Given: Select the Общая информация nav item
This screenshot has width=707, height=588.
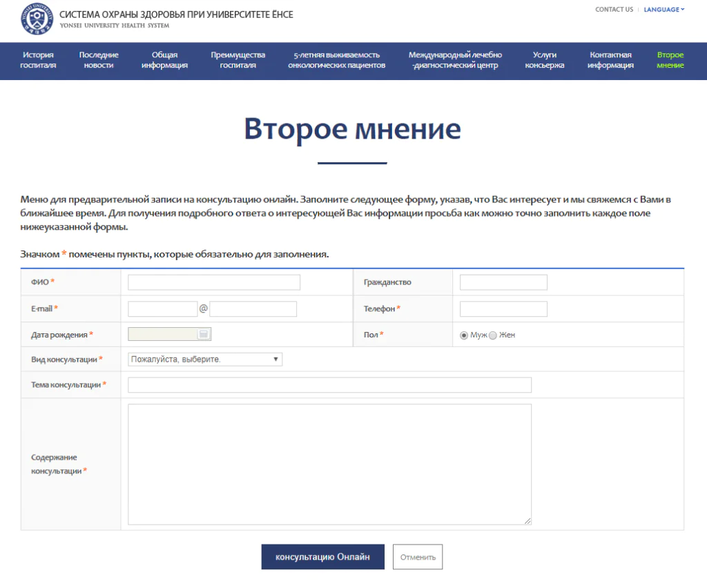Looking at the screenshot, I should [x=164, y=61].
